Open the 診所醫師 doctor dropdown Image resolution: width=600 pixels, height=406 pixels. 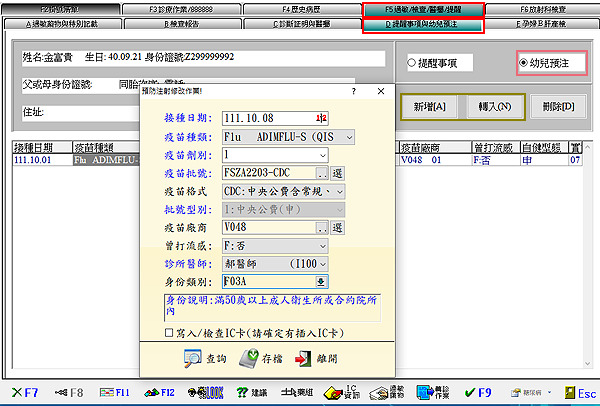pyautogui.click(x=348, y=263)
